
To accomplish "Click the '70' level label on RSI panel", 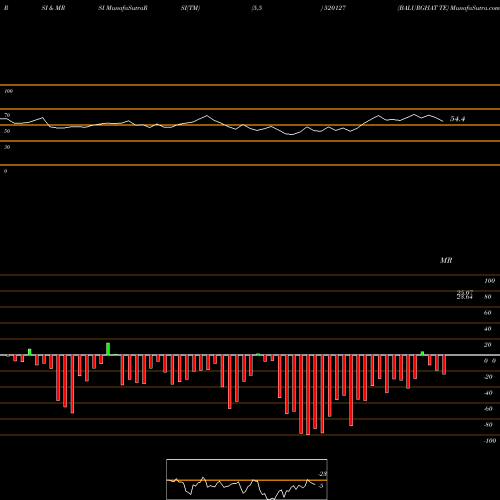I will click(7, 115).
